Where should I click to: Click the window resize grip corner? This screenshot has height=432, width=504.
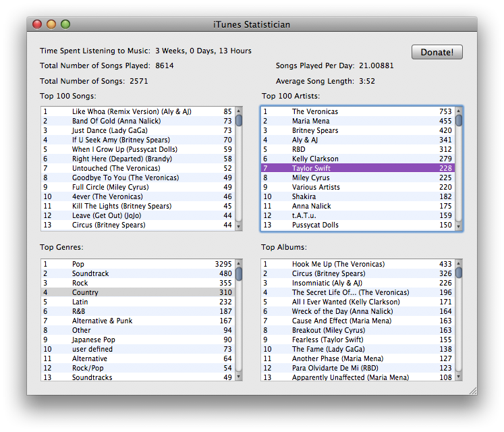[x=473, y=391]
